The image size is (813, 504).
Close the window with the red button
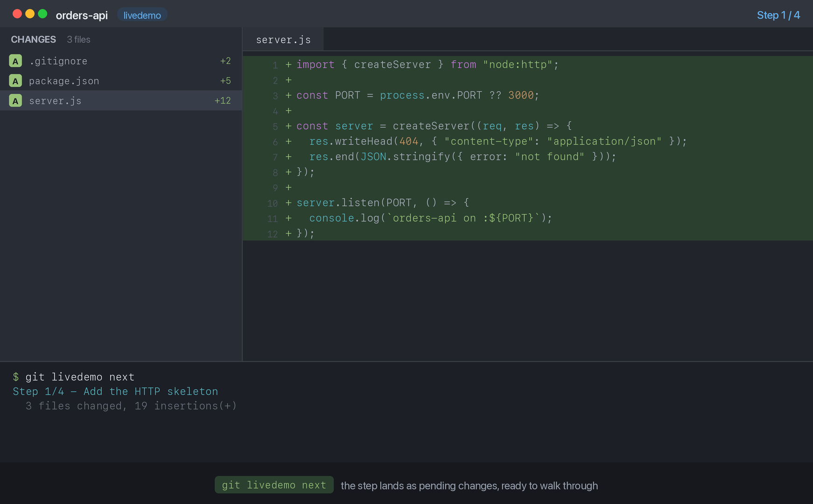[17, 14]
